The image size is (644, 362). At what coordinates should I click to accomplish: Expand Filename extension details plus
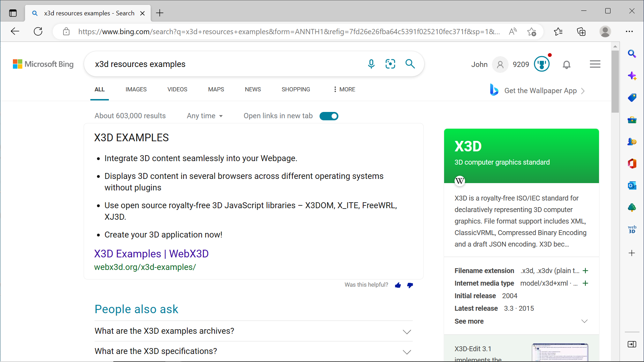coord(585,271)
